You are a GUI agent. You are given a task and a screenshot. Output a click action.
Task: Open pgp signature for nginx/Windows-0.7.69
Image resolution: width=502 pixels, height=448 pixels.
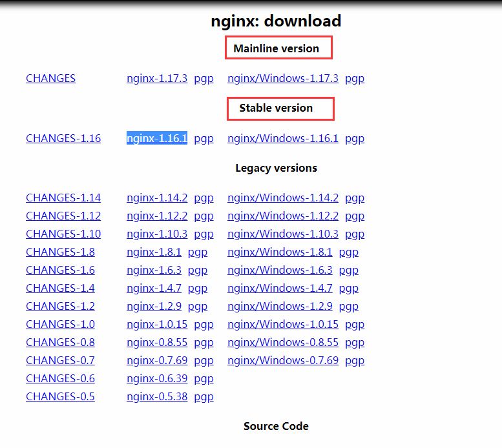tap(355, 361)
